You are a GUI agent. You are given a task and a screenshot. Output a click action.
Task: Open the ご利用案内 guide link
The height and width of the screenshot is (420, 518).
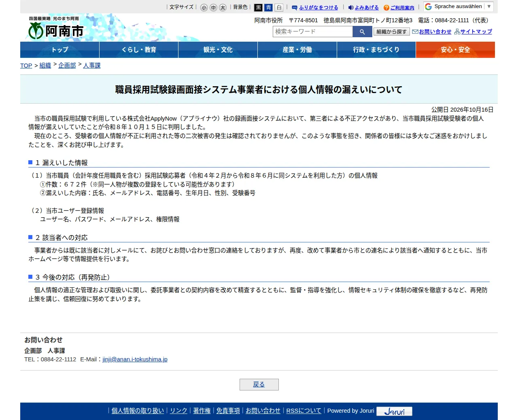pos(402,8)
